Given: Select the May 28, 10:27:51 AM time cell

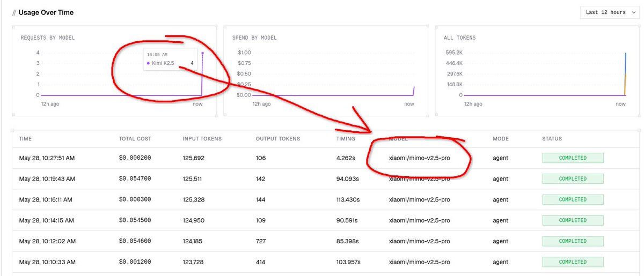Looking at the screenshot, I should click(47, 158).
